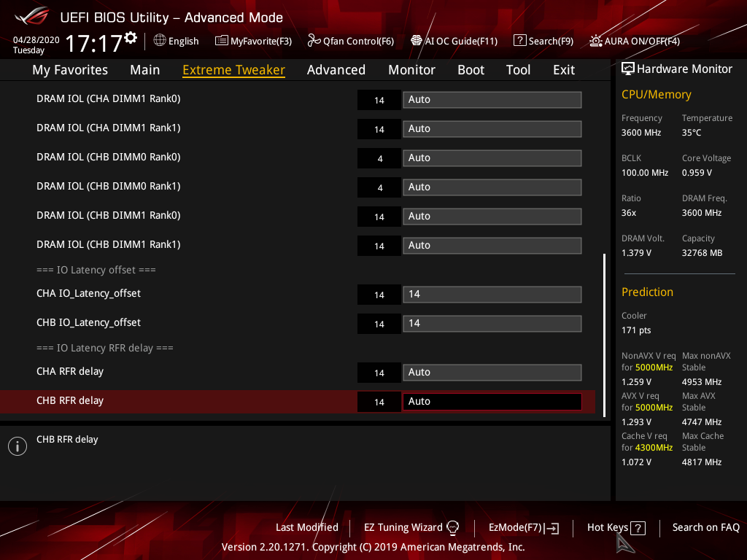Click the 17:17 clock display
The image size is (747, 560).
pos(94,43)
